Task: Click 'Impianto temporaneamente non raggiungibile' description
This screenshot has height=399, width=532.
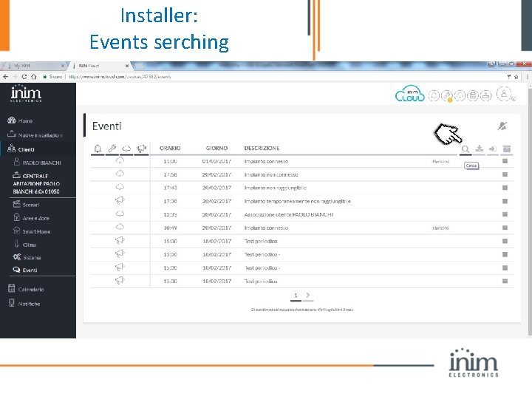Action: coord(297,201)
